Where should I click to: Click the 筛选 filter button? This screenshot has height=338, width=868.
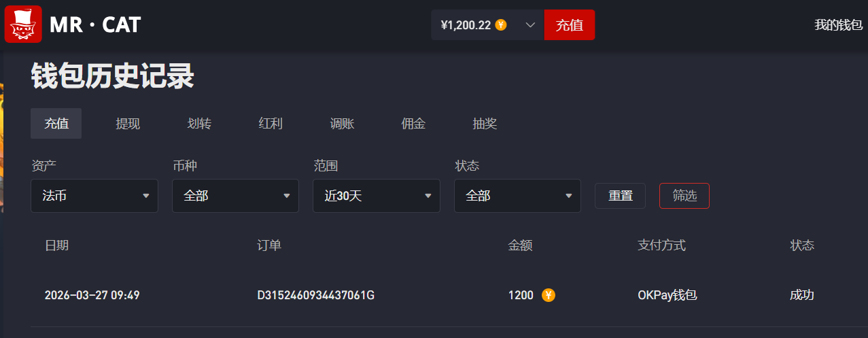[x=684, y=196]
